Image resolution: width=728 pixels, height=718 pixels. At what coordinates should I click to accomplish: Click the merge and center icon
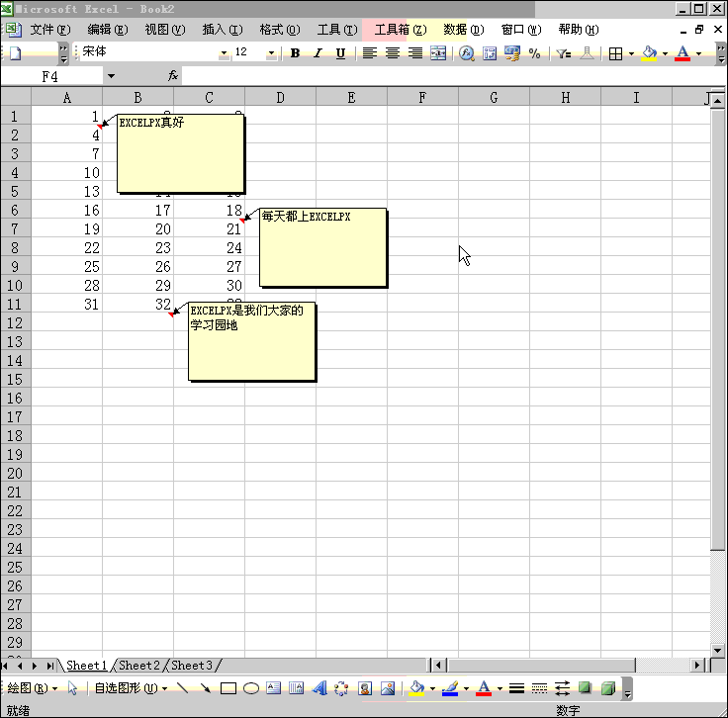tap(438, 52)
